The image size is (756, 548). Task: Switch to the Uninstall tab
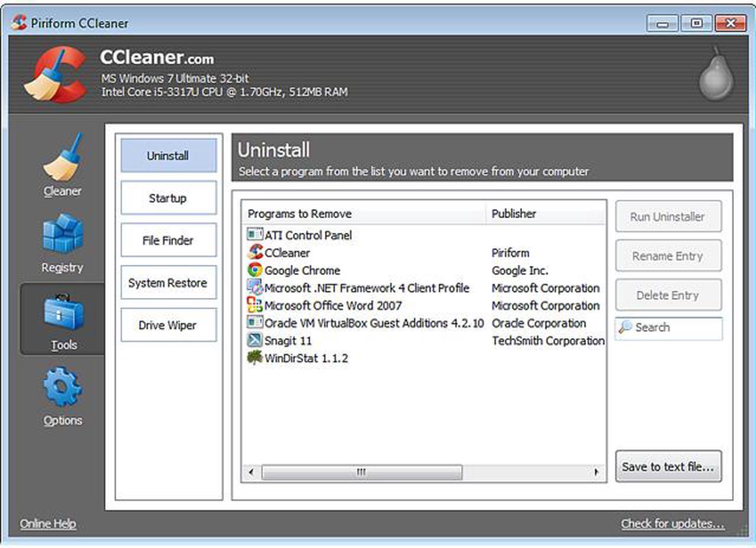168,155
